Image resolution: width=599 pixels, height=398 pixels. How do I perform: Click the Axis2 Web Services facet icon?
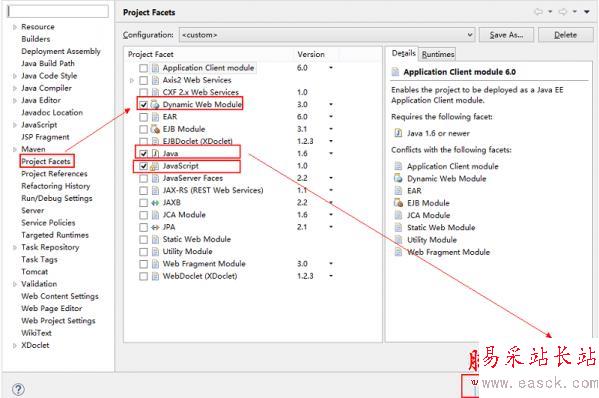tap(155, 80)
